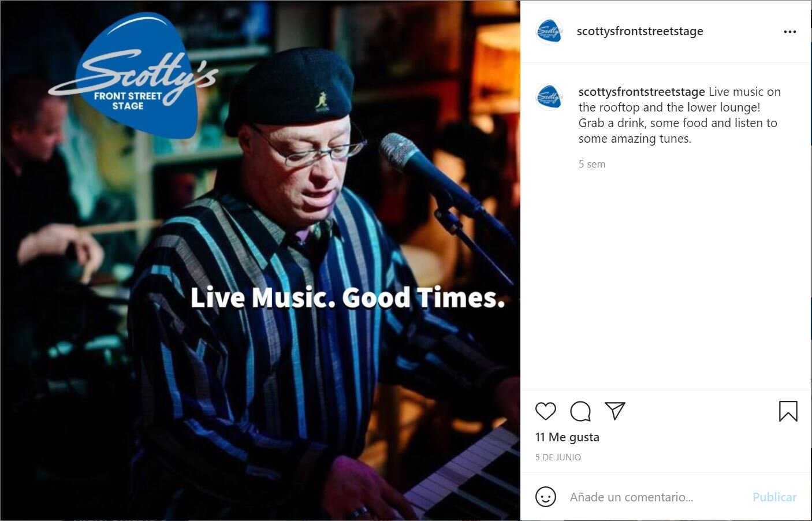Focus the Añade un comentario field

[655, 497]
